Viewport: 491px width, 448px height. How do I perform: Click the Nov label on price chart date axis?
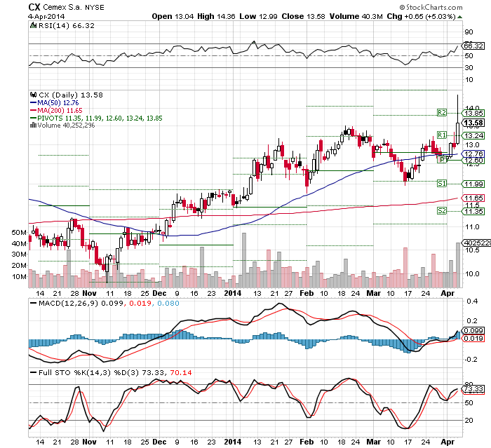pyautogui.click(x=89, y=293)
